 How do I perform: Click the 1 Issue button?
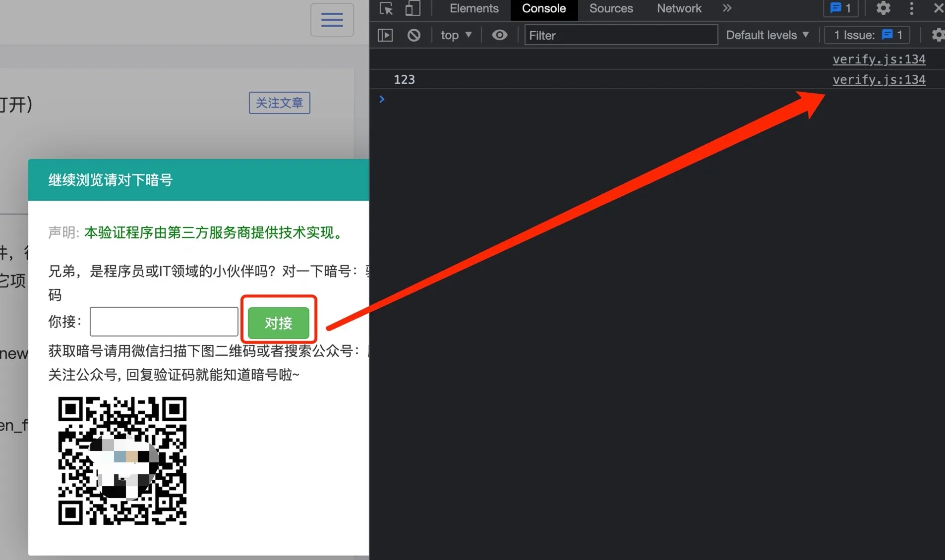tap(867, 35)
